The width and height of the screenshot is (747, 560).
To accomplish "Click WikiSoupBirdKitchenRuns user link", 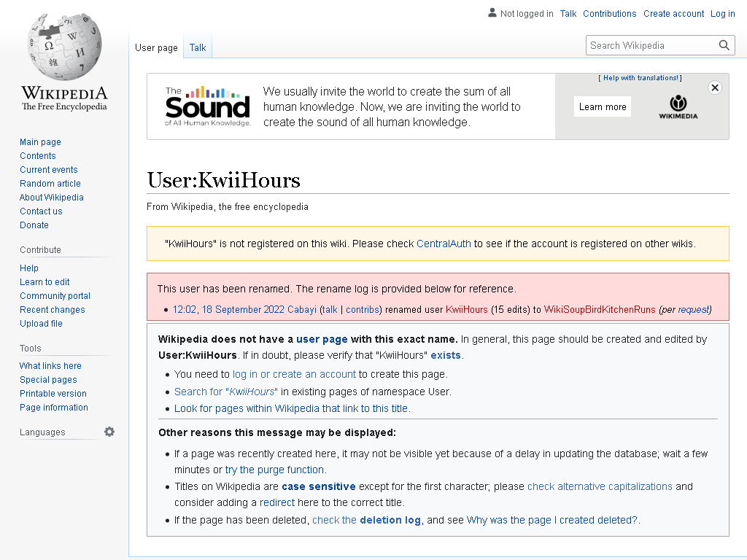I will point(600,309).
